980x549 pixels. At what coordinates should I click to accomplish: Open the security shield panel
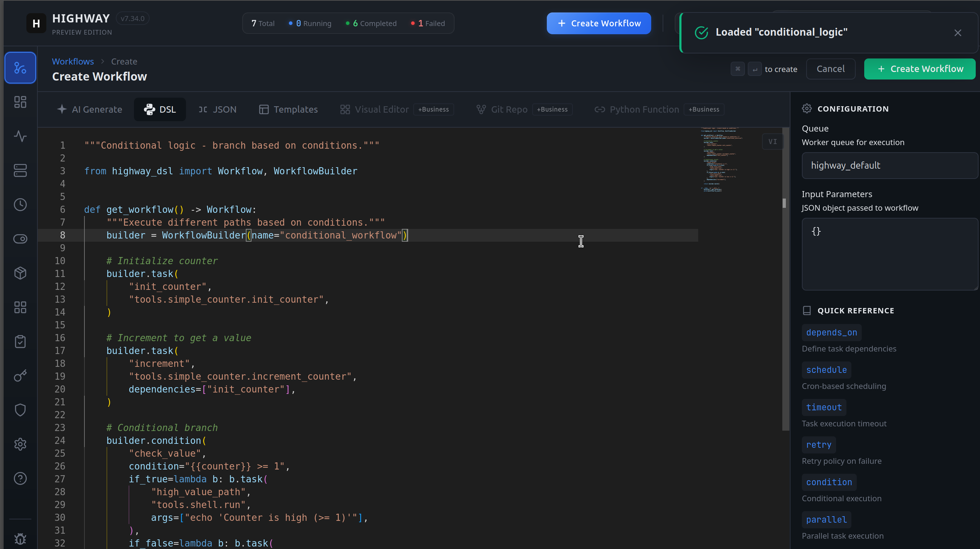pyautogui.click(x=20, y=410)
